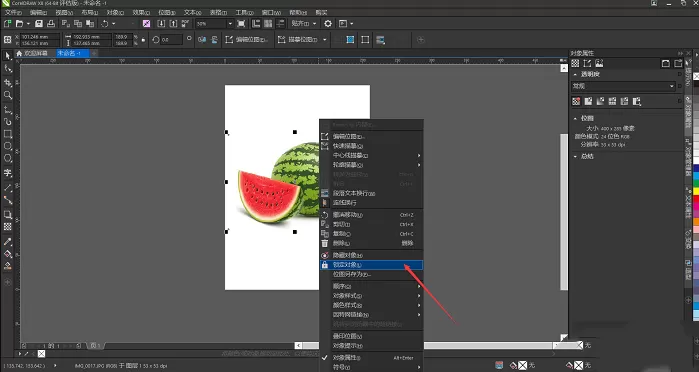699x372 pixels.
Task: Open the Options gear icon in toolbar
Action: (x=328, y=24)
